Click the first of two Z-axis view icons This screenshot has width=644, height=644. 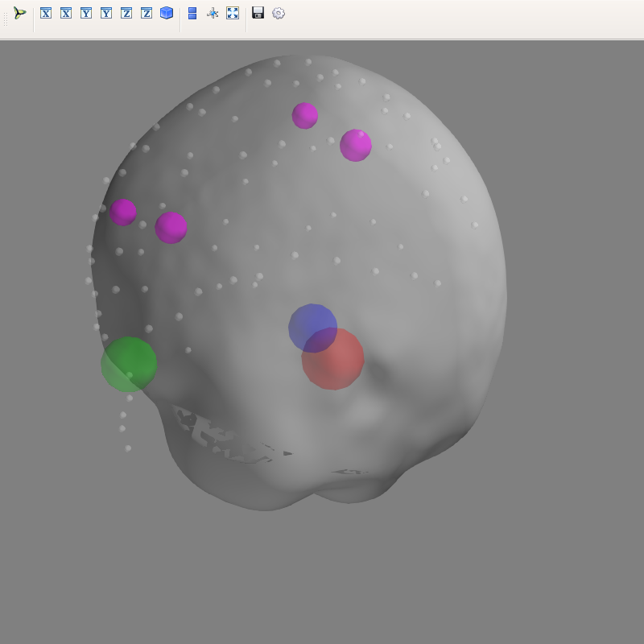(x=126, y=13)
